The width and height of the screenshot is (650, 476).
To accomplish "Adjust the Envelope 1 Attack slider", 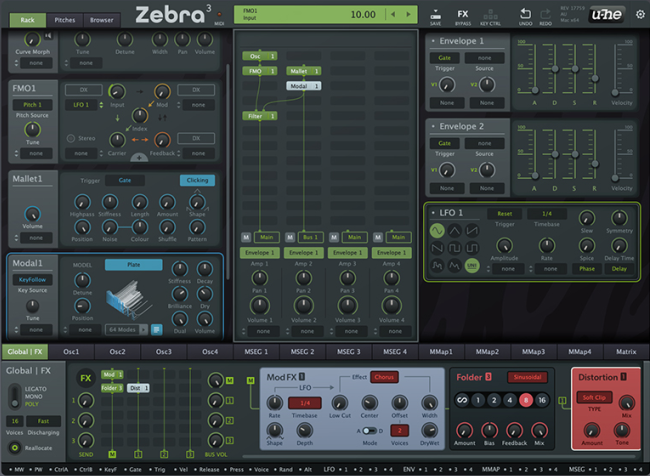I will (x=535, y=90).
